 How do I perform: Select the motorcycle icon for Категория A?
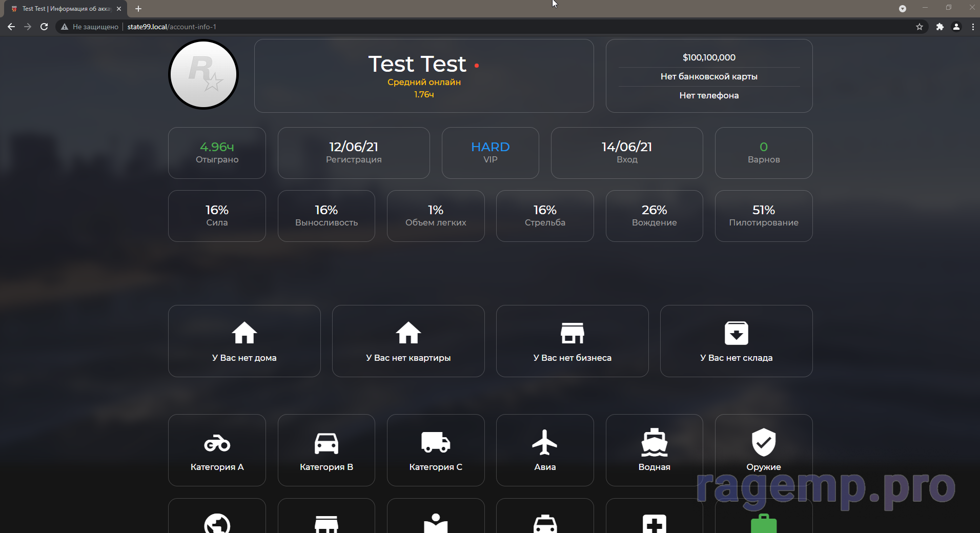click(x=217, y=443)
